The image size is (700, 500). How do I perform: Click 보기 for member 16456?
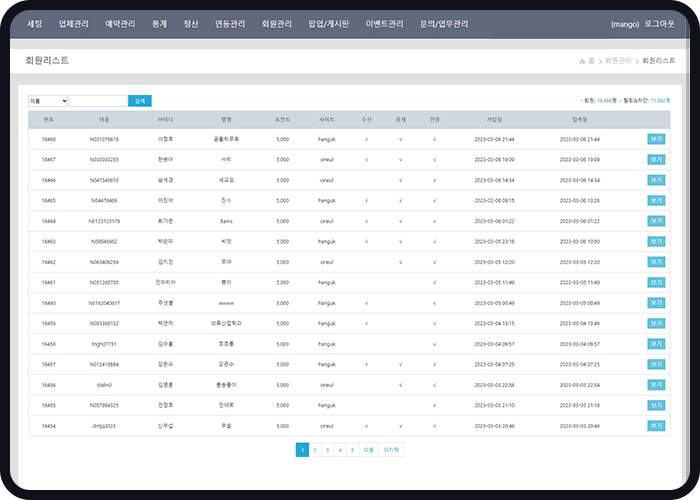pos(656,385)
